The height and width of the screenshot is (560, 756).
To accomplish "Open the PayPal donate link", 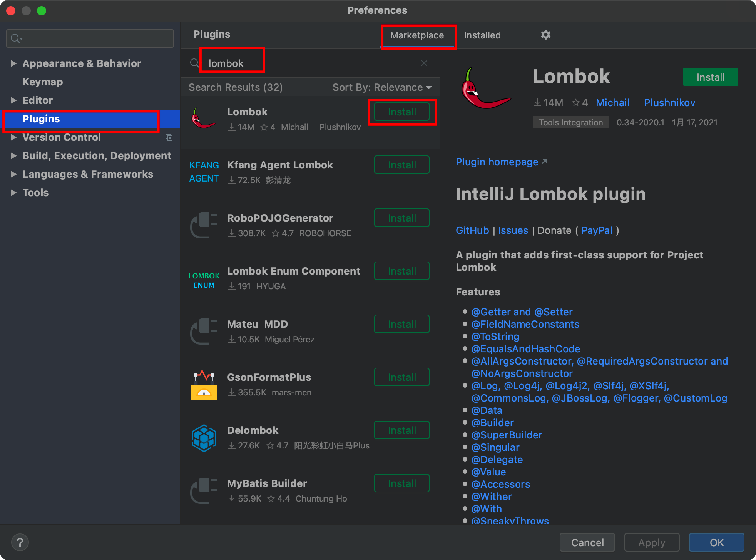I will pos(597,230).
